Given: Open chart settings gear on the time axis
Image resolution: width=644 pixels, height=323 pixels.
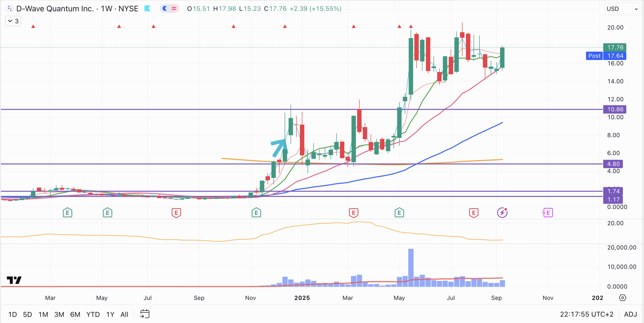Looking at the screenshot, I should coord(622,298).
